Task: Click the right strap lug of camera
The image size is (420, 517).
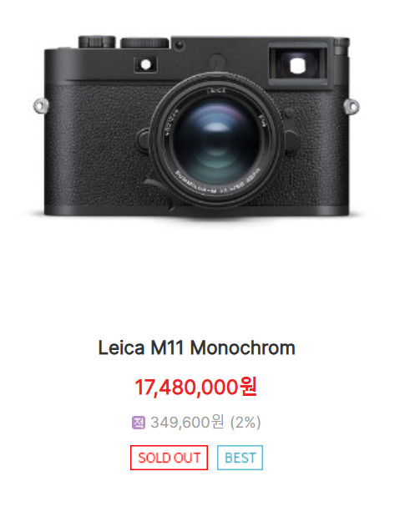Action: click(x=352, y=107)
